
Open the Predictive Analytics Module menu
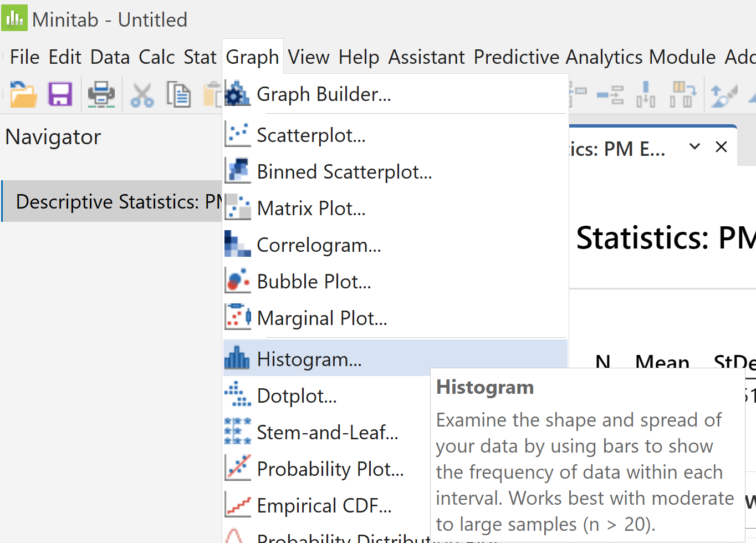tap(595, 57)
